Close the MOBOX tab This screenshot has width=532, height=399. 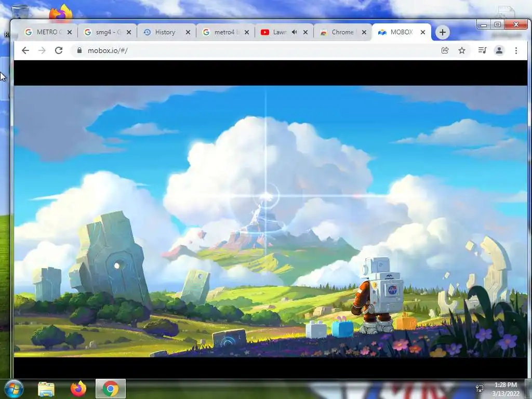pos(423,32)
